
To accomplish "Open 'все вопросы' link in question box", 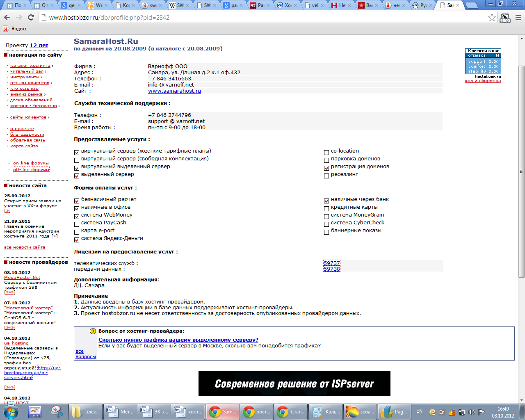I will point(86,354).
